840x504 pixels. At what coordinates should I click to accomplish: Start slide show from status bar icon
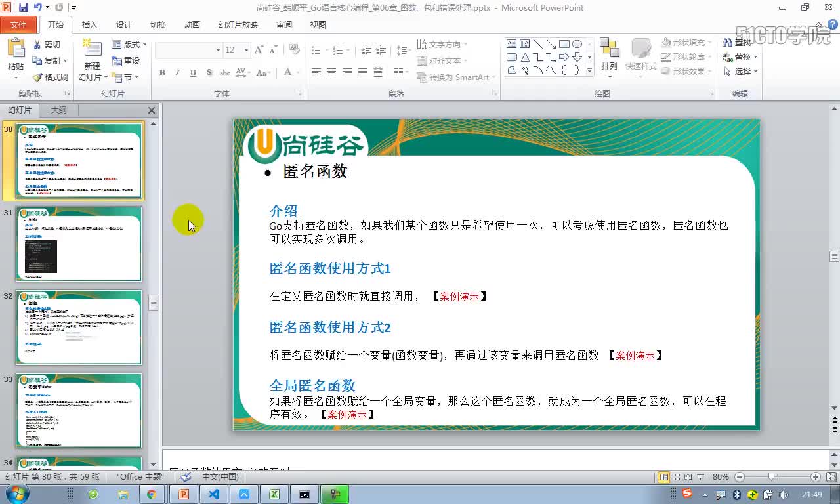pos(701,477)
